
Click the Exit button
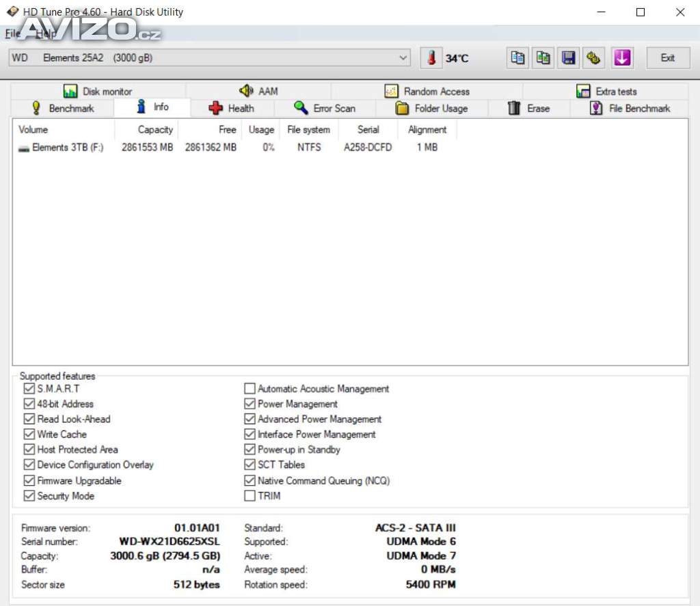click(668, 58)
